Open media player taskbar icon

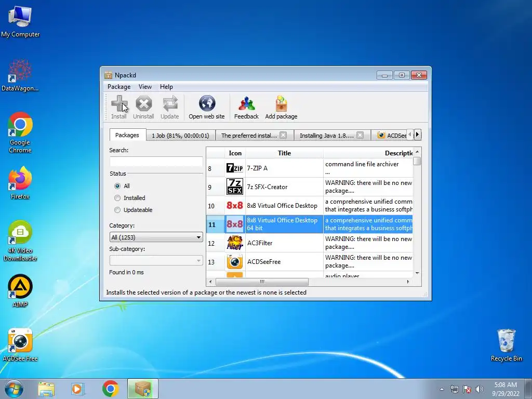(x=77, y=389)
